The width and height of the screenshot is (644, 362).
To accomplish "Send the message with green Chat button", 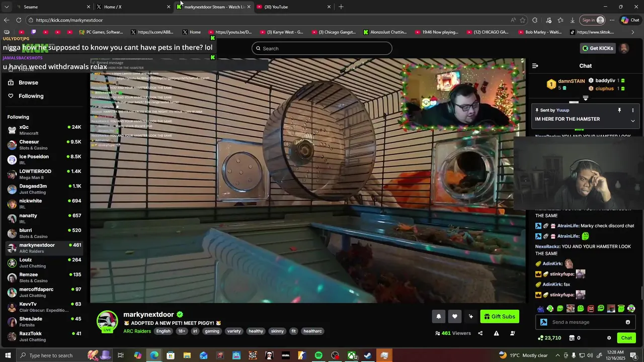I will [x=626, y=338].
